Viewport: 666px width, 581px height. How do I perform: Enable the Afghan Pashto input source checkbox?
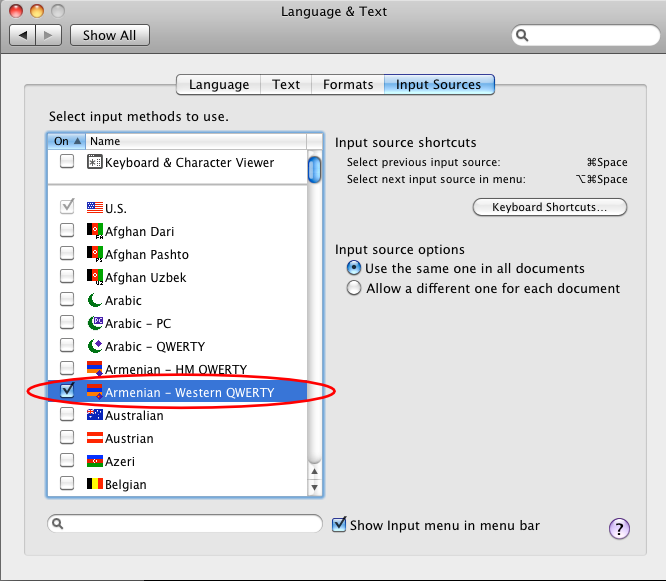67,254
